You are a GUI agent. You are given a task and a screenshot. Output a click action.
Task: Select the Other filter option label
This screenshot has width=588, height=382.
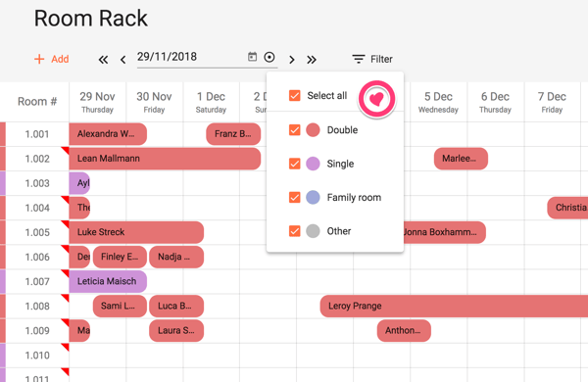[x=339, y=231]
